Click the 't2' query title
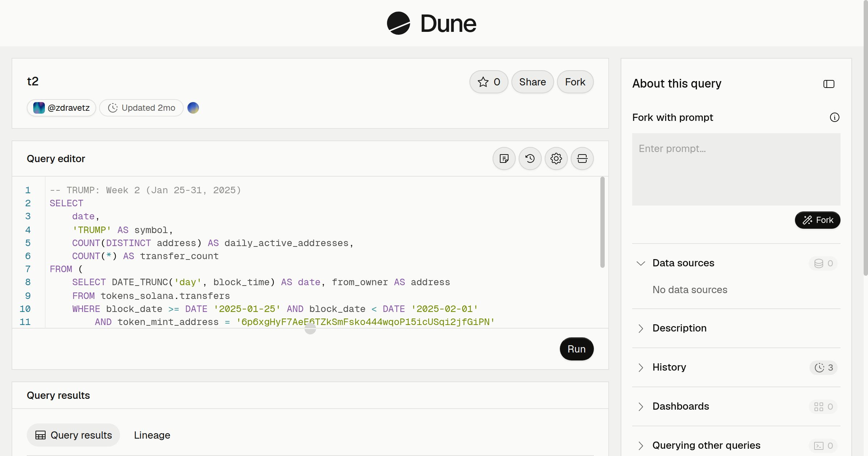The image size is (868, 456). point(33,81)
